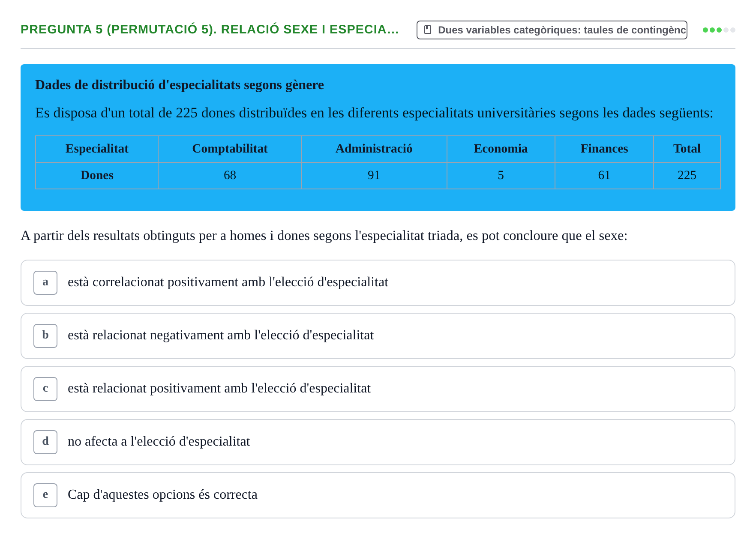
Task: Select answer option a about positive correlation
Action: click(378, 283)
